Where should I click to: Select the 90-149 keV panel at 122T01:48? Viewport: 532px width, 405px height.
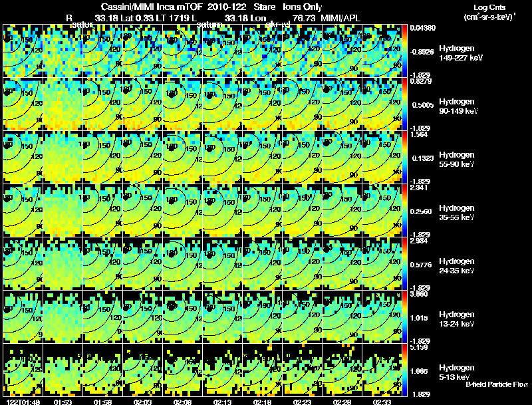click(x=23, y=104)
